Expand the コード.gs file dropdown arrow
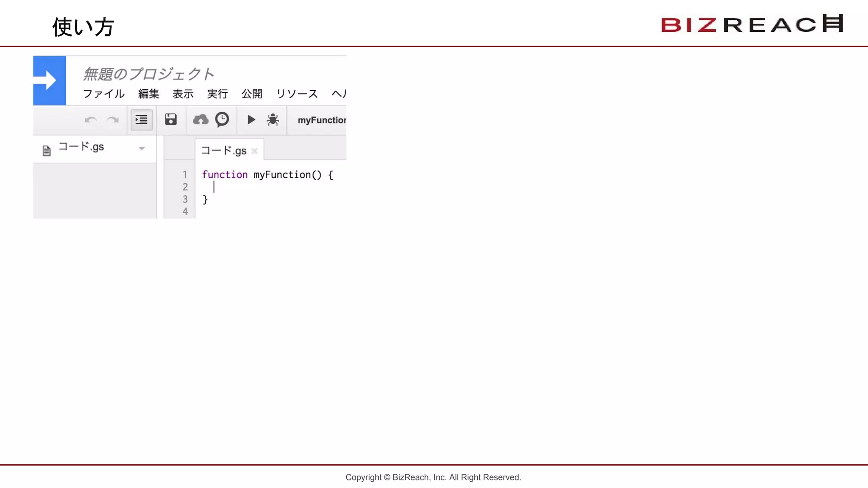This screenshot has width=868, height=488. click(x=142, y=149)
